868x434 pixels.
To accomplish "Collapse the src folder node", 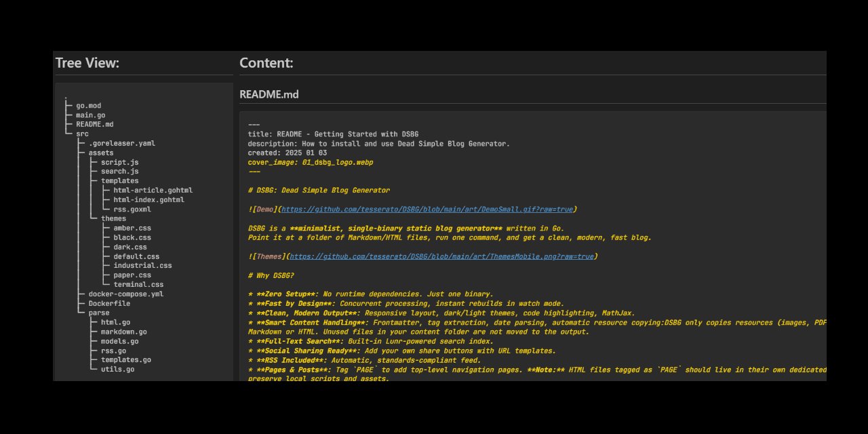I will [x=82, y=133].
